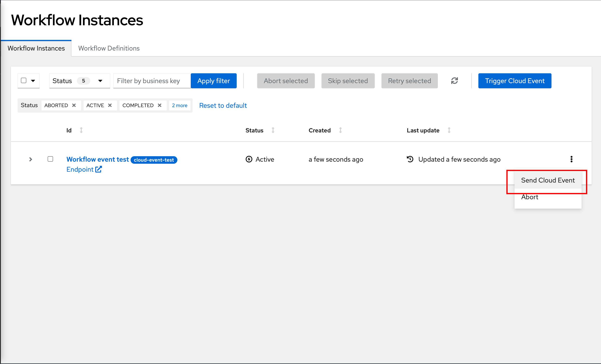
Task: Open the kebab menu on the workflow row
Action: coord(572,159)
